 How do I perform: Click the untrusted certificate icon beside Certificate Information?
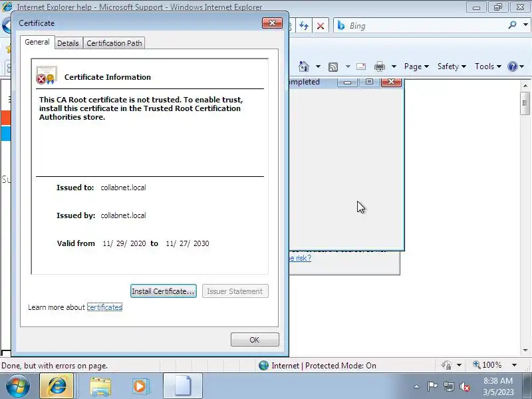click(x=47, y=75)
